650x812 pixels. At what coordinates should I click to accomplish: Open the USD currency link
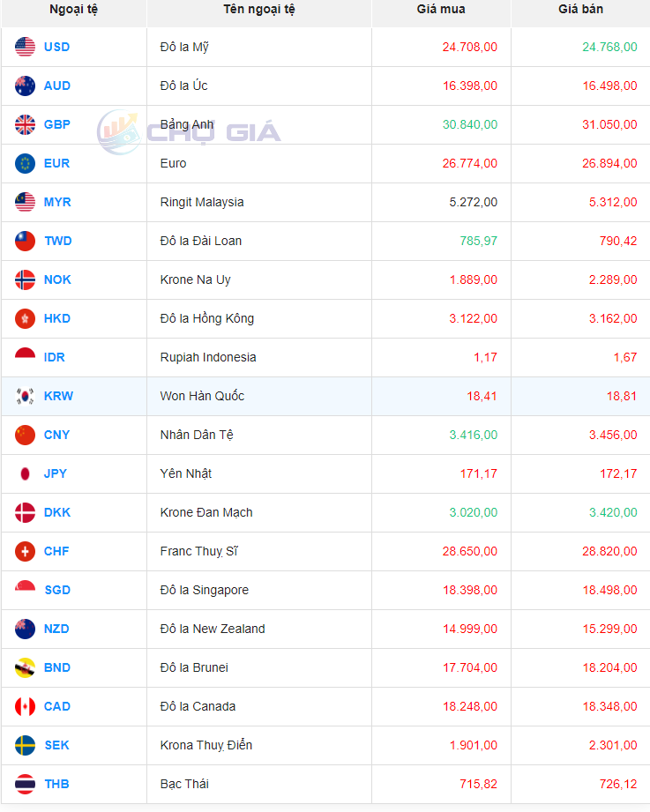coord(56,47)
